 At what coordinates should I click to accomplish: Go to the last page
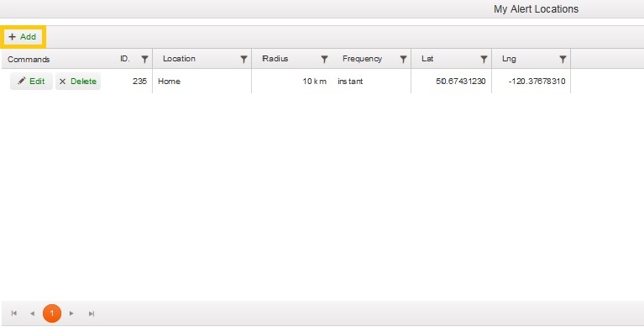click(x=92, y=314)
